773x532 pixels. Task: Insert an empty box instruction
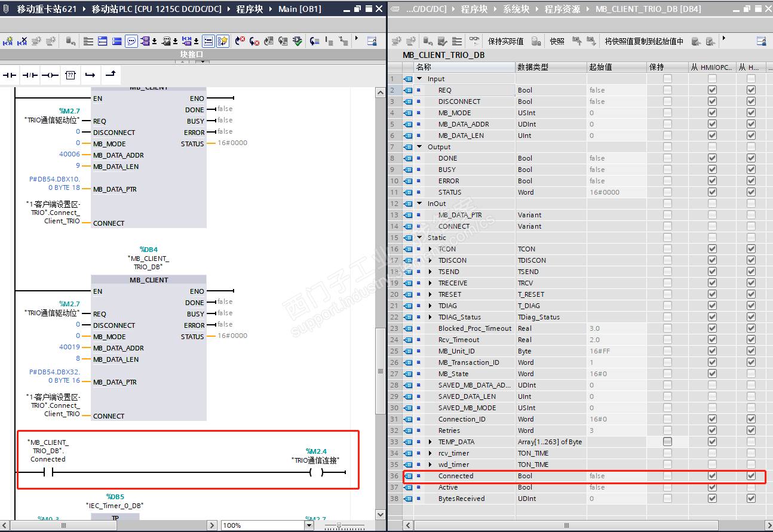click(70, 75)
